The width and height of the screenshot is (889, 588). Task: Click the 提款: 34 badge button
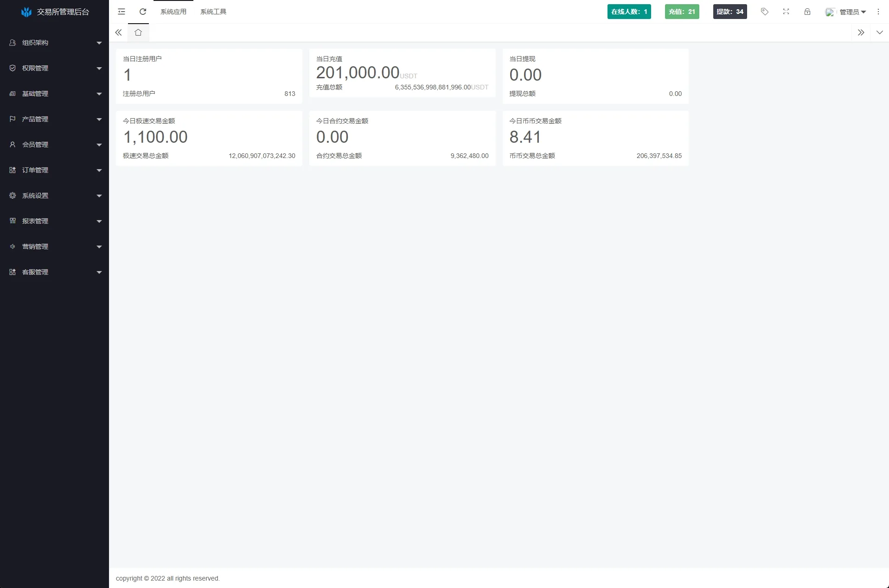[730, 12]
